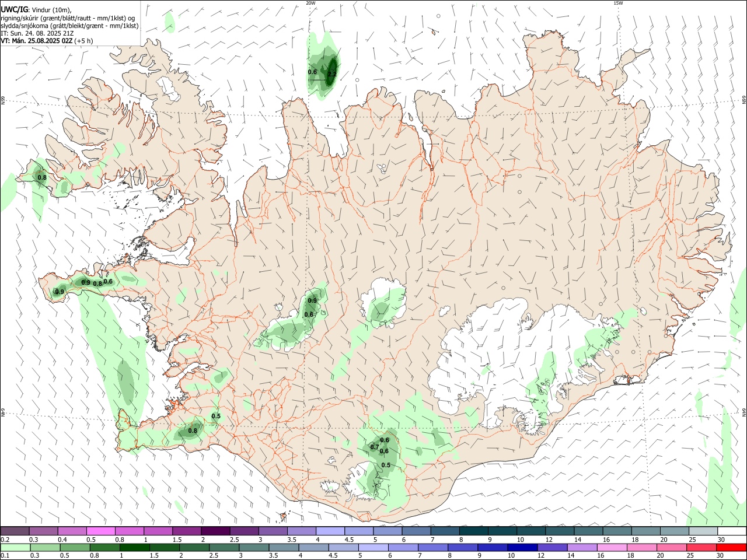
Task: Pick the medium green swatch at 0.5, lower row
Action: click(x=75, y=548)
